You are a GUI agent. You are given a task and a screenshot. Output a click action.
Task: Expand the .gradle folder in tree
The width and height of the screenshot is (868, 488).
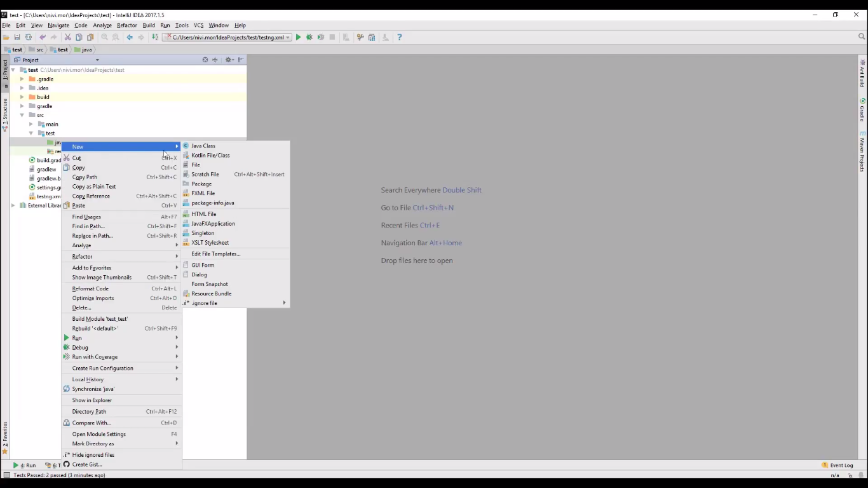[x=22, y=79]
